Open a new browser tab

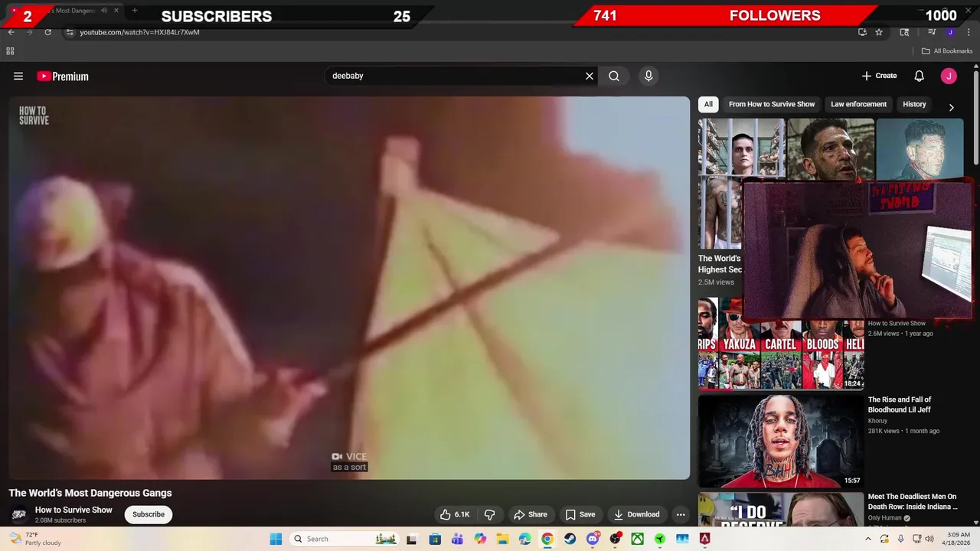(135, 11)
